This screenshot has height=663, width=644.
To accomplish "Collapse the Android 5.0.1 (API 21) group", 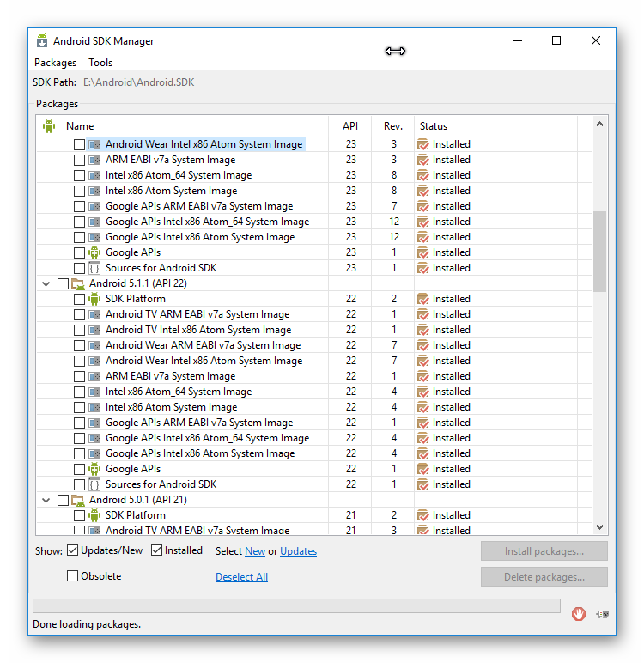I will pos(46,500).
